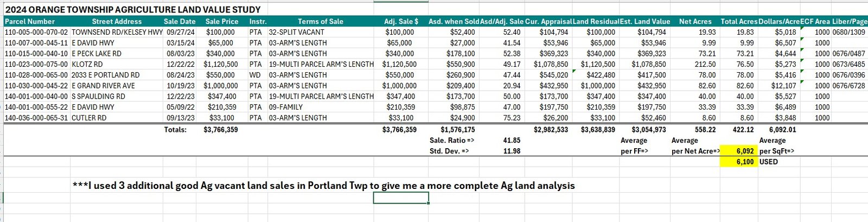Select the Est. Land Value header cell

click(x=645, y=21)
